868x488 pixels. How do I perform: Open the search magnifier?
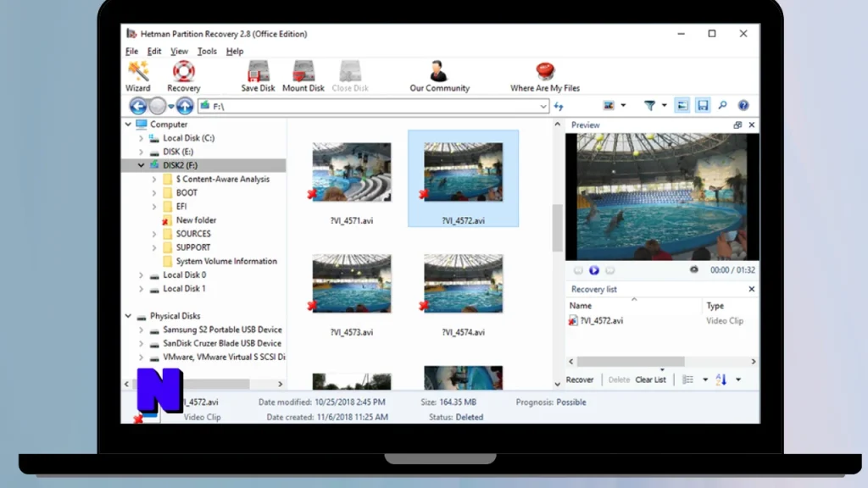point(722,105)
